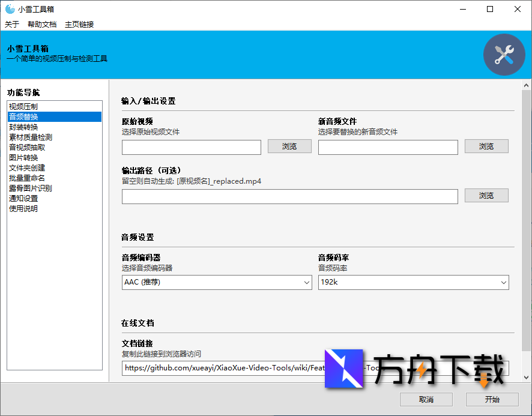
Task: Click the 开始 button to begin
Action: point(493,399)
